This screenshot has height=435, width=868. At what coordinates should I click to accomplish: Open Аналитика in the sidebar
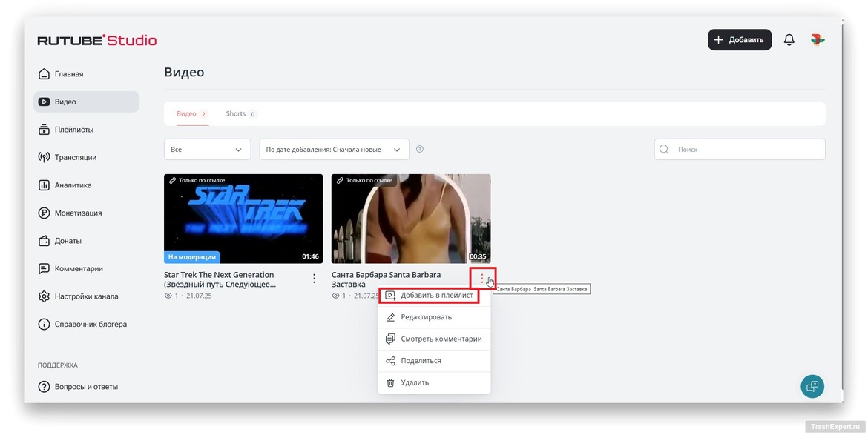pos(73,185)
